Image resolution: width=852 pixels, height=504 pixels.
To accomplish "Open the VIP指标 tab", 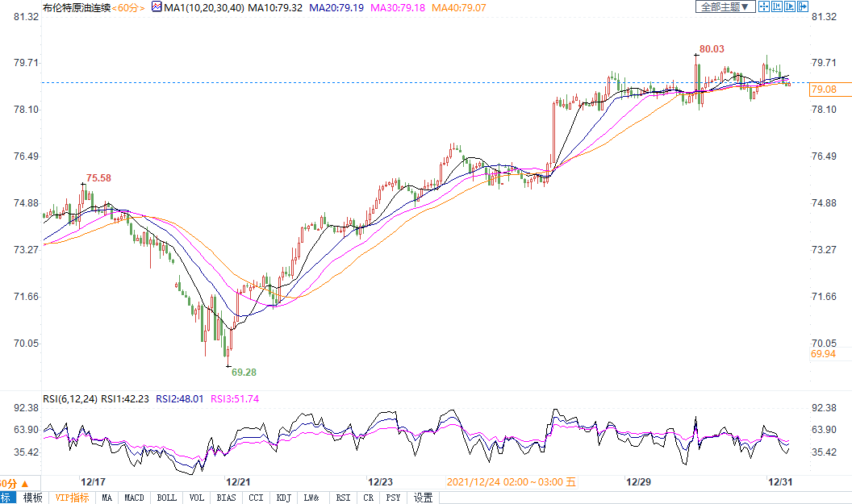I will point(72,498).
